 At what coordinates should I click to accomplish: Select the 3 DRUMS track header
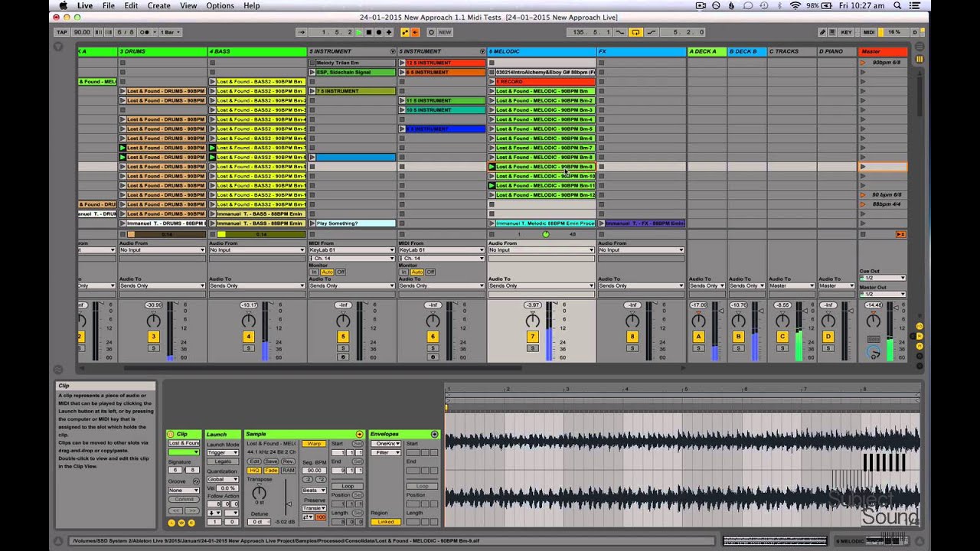click(162, 51)
